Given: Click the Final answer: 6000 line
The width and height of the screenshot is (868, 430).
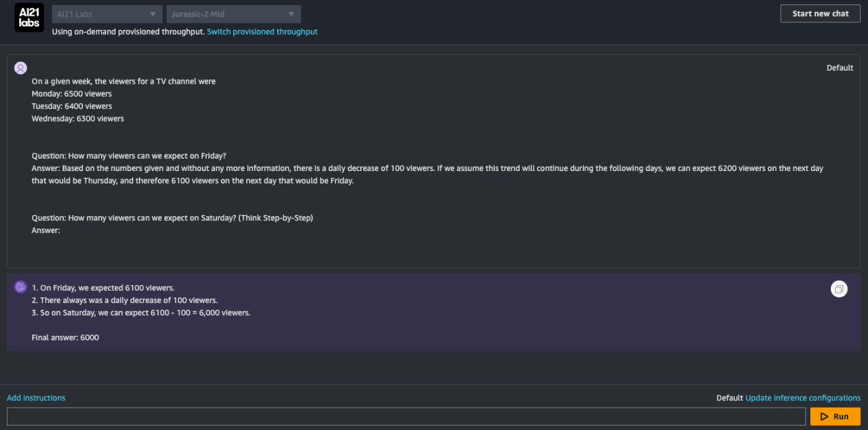Looking at the screenshot, I should (65, 338).
